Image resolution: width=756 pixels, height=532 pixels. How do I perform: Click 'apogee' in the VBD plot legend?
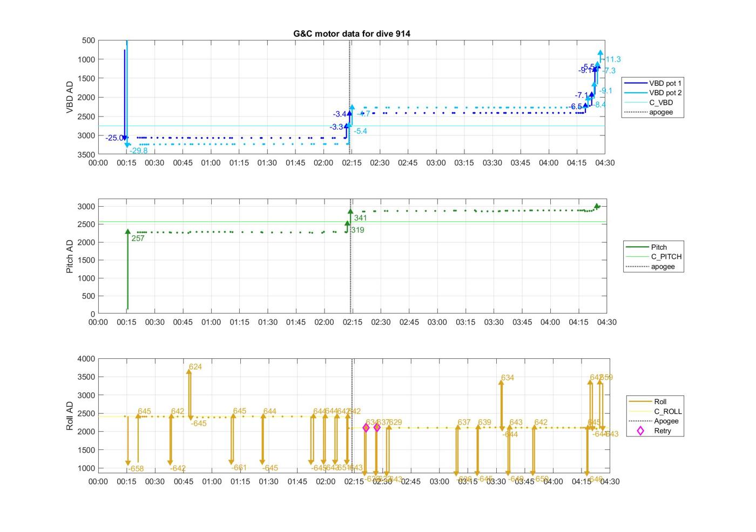(x=650, y=112)
